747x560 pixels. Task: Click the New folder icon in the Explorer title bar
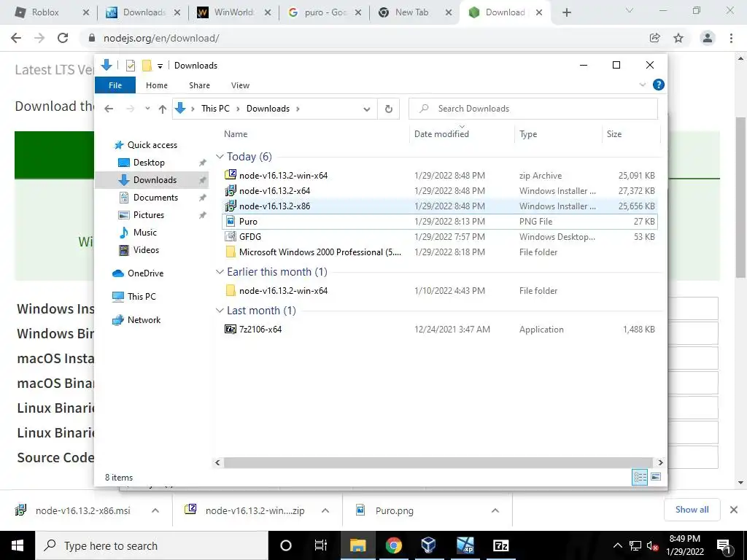(x=147, y=65)
